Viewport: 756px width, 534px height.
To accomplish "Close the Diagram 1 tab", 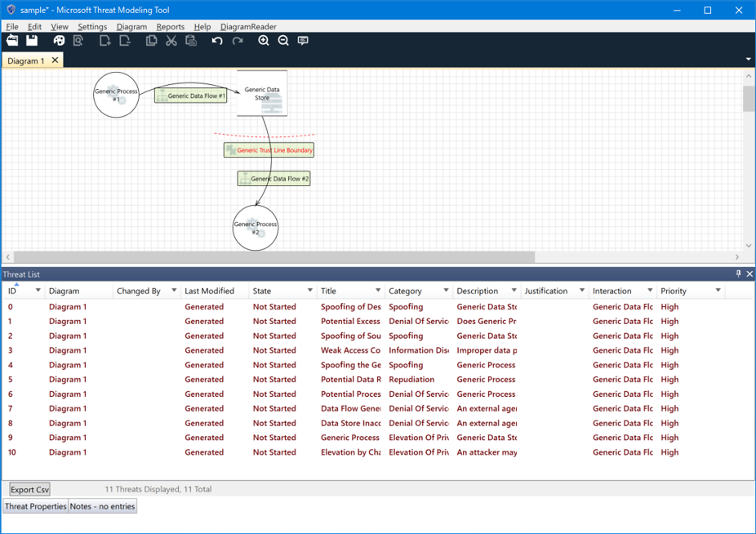I will (55, 60).
